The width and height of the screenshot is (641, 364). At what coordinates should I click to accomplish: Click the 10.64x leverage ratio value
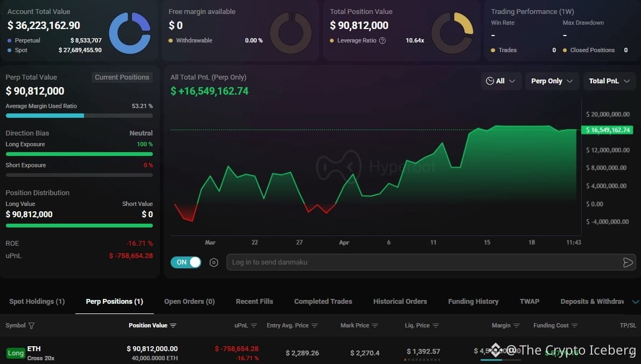point(414,40)
